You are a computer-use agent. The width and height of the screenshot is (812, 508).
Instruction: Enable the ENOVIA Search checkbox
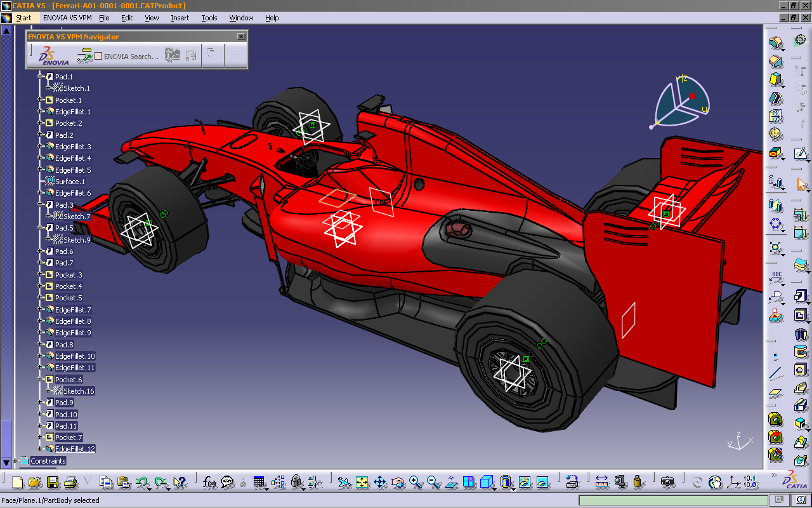99,56
